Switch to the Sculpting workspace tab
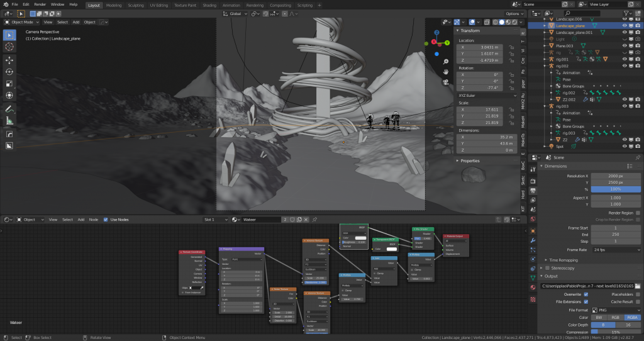This screenshot has width=644, height=341. (x=136, y=4)
